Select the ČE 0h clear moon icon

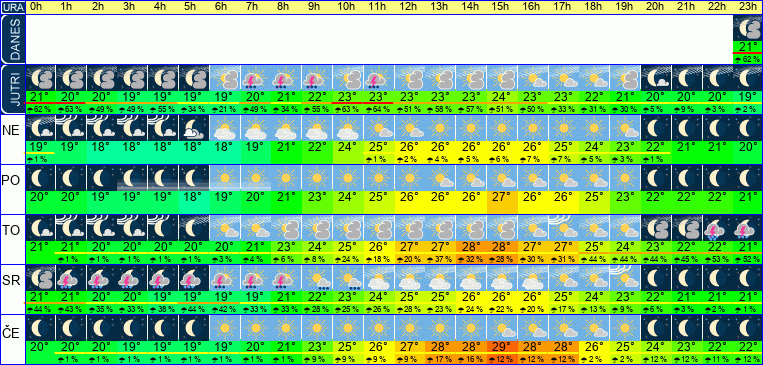[40, 328]
